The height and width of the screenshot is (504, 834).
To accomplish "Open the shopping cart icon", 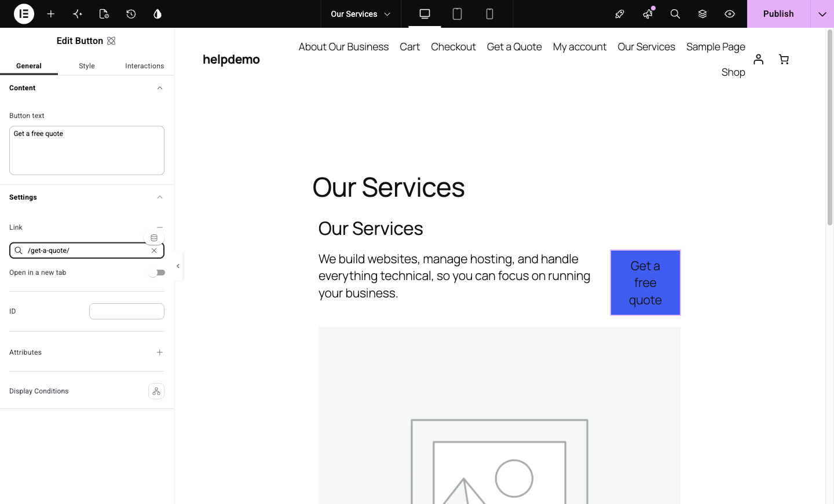I will click(x=784, y=59).
